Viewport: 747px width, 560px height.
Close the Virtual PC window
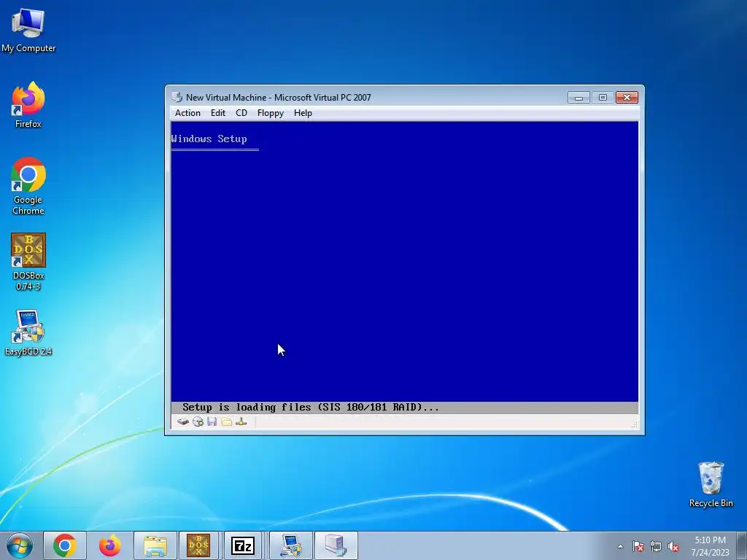pyautogui.click(x=627, y=97)
